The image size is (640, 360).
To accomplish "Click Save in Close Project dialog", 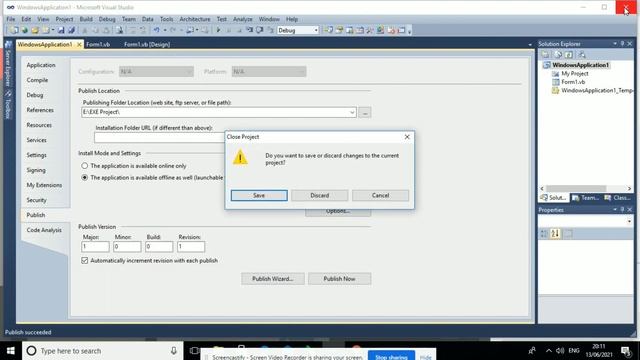I will pyautogui.click(x=259, y=196).
